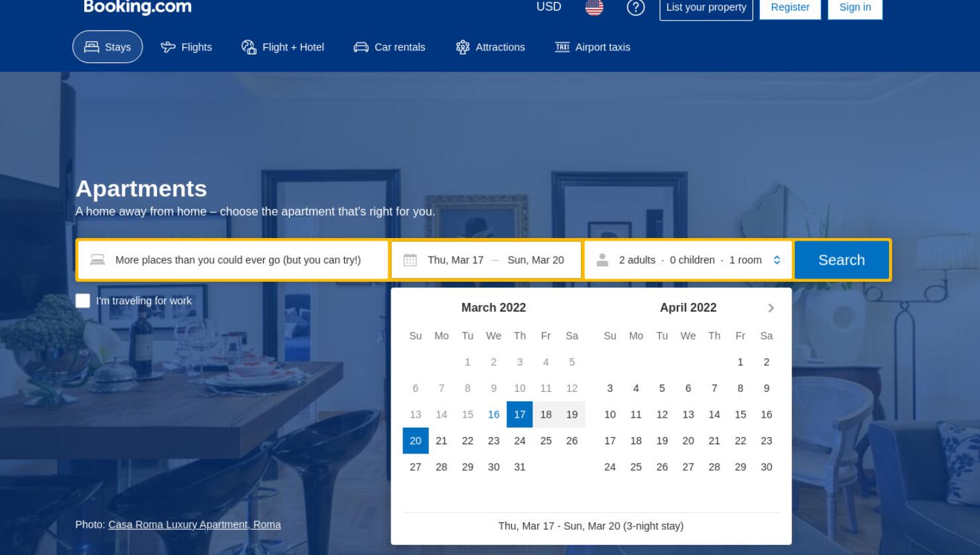Click the destination search input field
This screenshot has width=980, height=555.
click(x=233, y=260)
